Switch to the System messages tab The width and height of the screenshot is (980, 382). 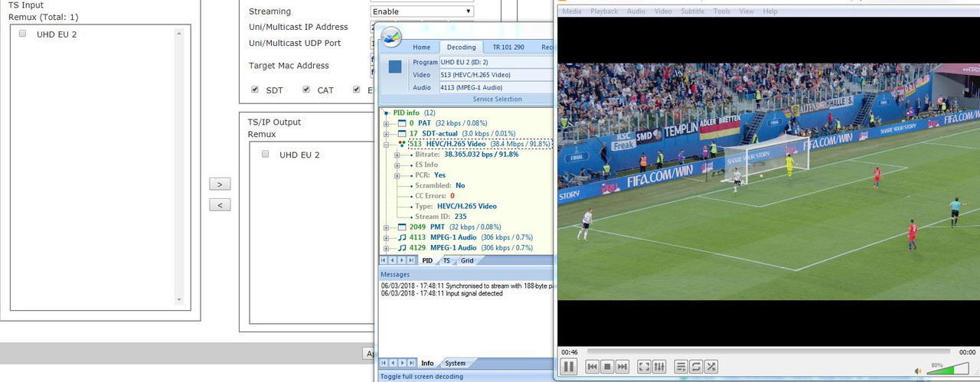pos(455,363)
